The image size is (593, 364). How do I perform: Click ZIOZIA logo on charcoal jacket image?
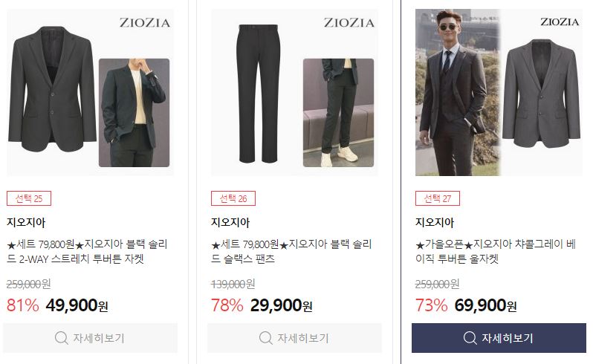[x=560, y=22]
